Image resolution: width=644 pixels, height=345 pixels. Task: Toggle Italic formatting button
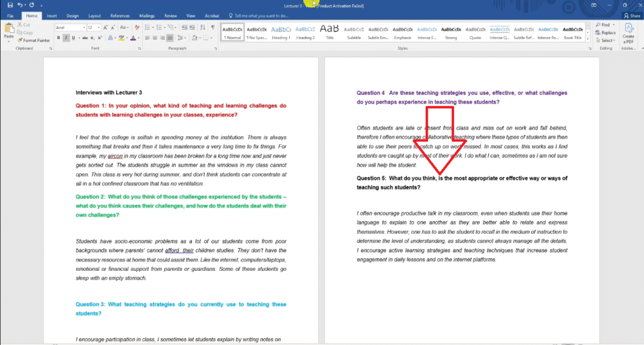pyautogui.click(x=66, y=38)
